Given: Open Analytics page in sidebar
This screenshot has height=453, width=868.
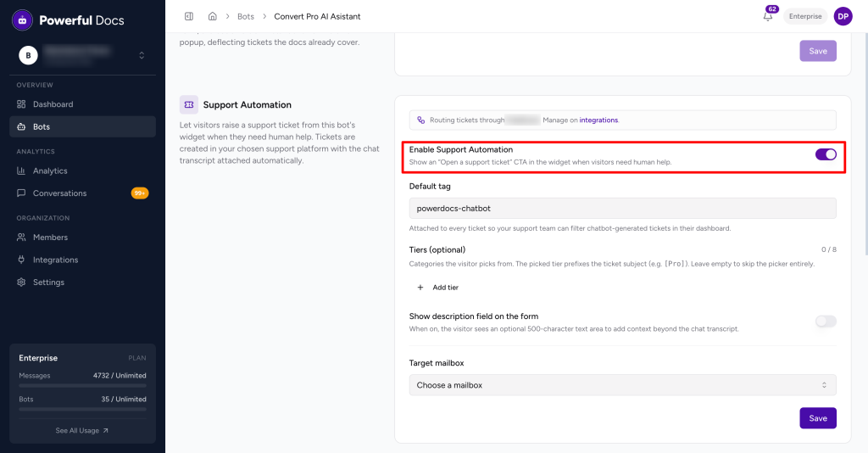Looking at the screenshot, I should 82,171.
